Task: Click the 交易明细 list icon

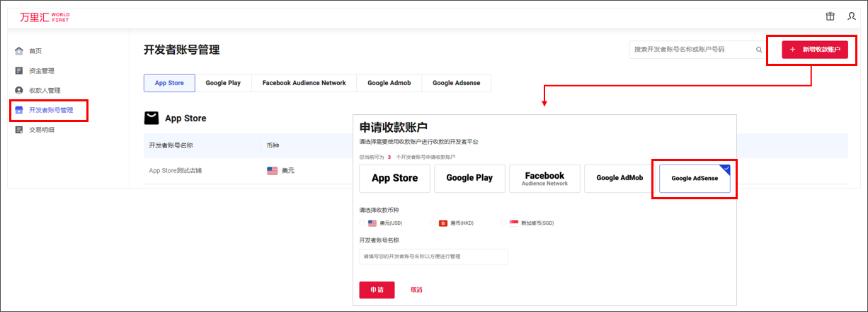Action: coord(19,130)
